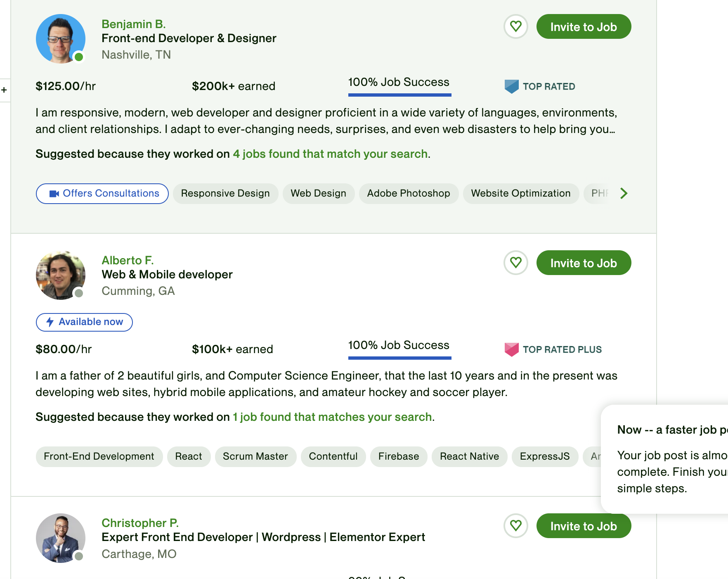Select the Scrum Master skill tag
Image resolution: width=728 pixels, height=579 pixels.
[x=255, y=456]
